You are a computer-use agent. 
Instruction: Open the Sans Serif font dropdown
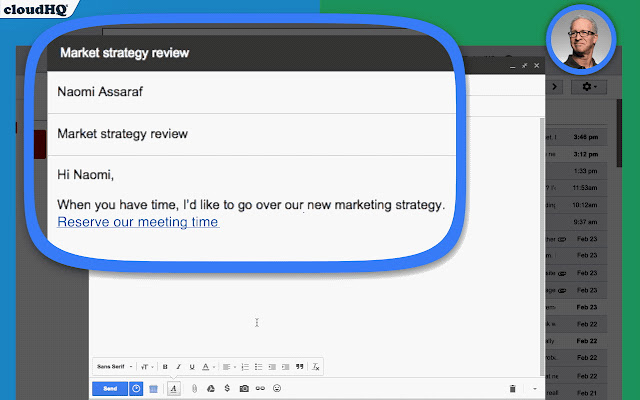[115, 367]
